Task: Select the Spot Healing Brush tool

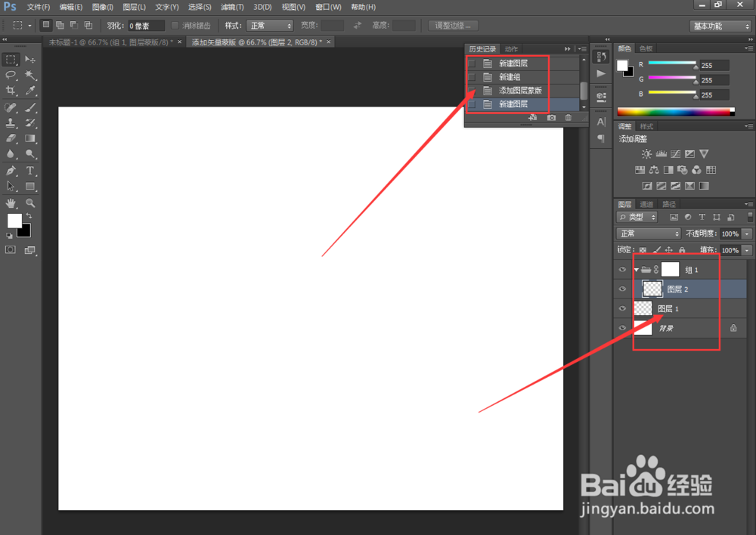Action: [11, 107]
